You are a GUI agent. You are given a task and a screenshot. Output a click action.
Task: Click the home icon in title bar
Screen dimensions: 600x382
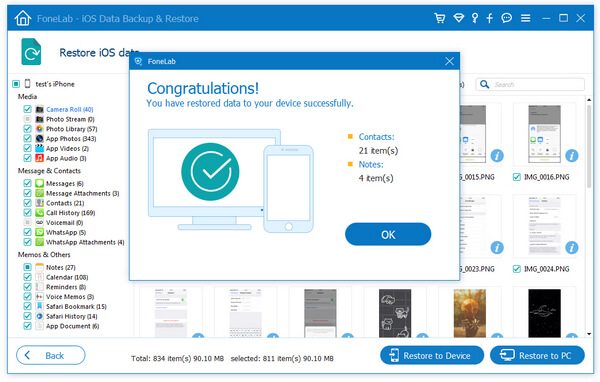23,18
